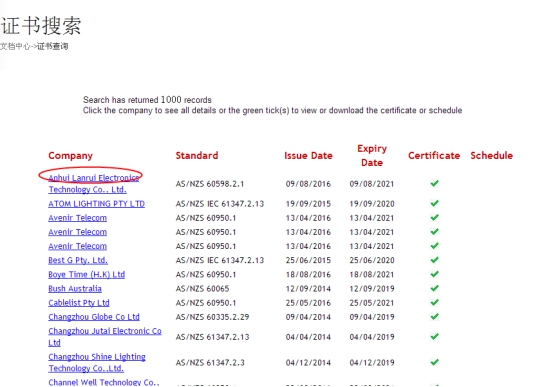
Task: Open Changzhou Globe Co Ltd details
Action: 94,317
